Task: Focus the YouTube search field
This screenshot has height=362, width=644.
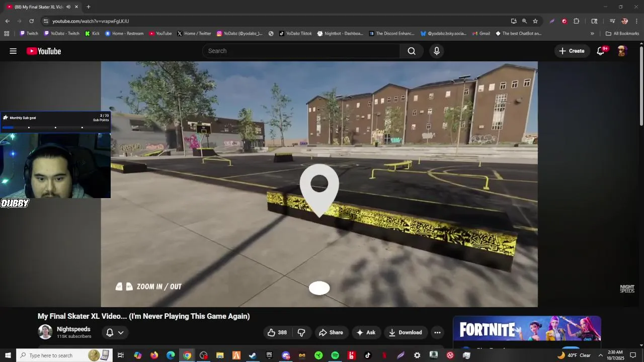Action: click(301, 51)
